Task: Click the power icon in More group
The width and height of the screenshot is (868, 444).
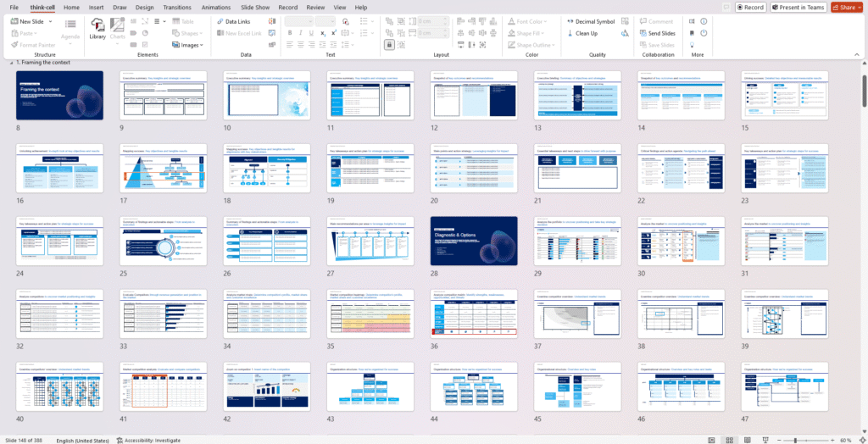Action: click(704, 33)
